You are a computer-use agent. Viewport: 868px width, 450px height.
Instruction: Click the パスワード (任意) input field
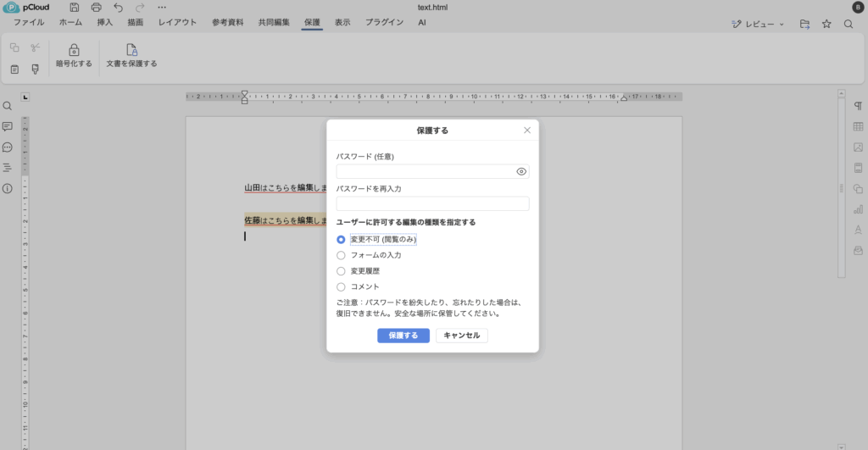coord(432,171)
